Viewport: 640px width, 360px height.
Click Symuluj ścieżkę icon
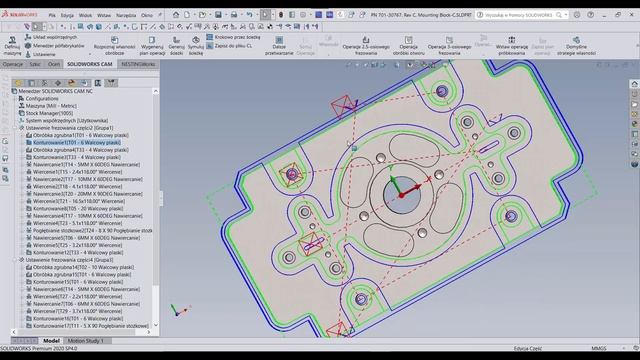(196, 40)
